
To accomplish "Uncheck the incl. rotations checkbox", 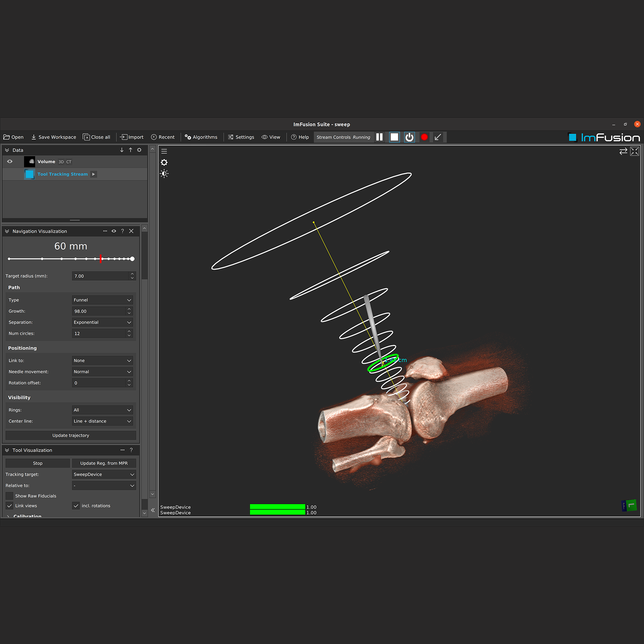I will pos(76,506).
